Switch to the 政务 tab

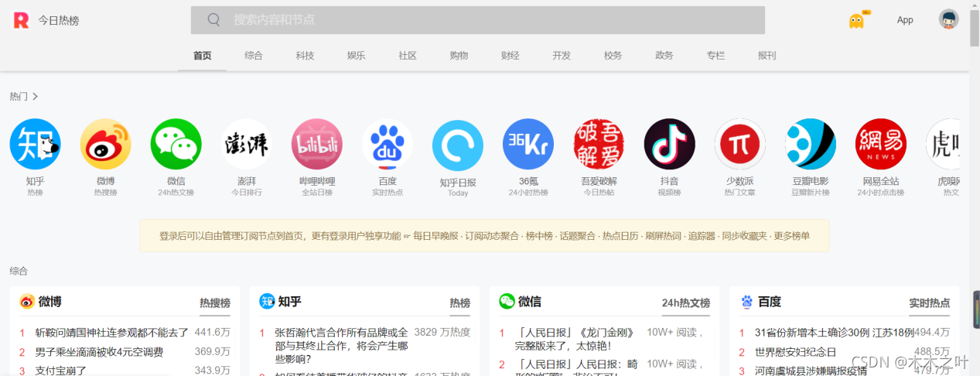[x=664, y=56]
